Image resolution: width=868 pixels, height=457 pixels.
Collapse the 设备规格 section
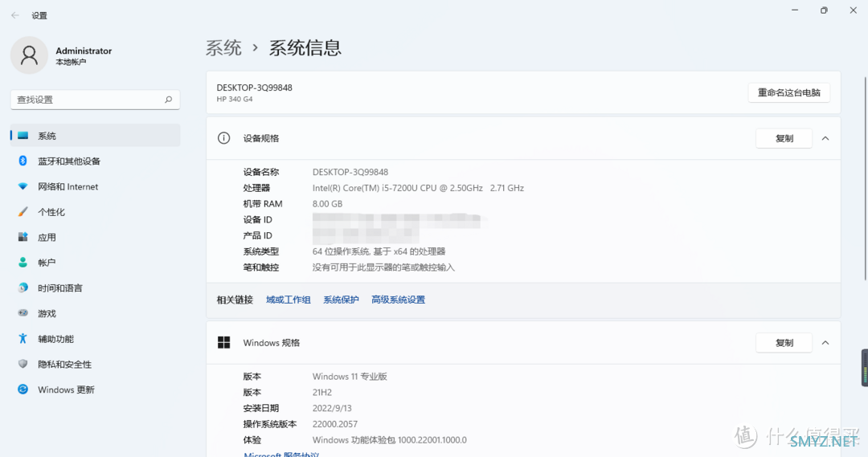825,138
